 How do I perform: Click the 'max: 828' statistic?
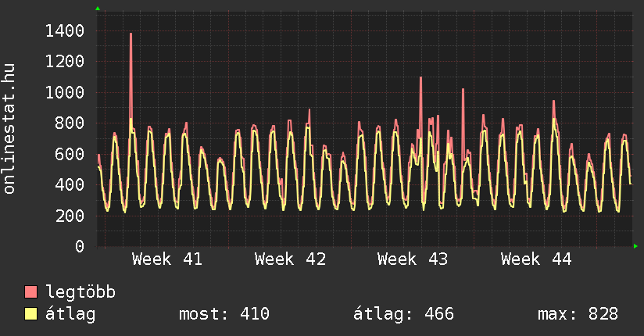578,315
